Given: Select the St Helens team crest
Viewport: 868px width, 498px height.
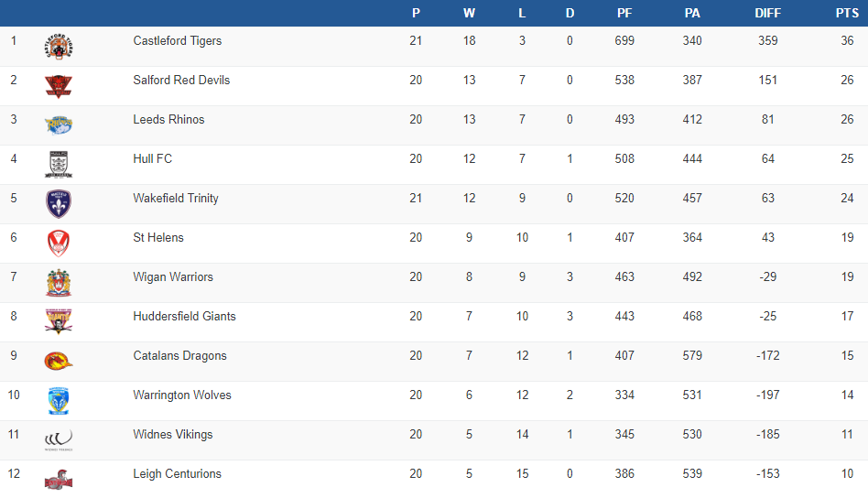Looking at the screenshot, I should click(x=59, y=244).
